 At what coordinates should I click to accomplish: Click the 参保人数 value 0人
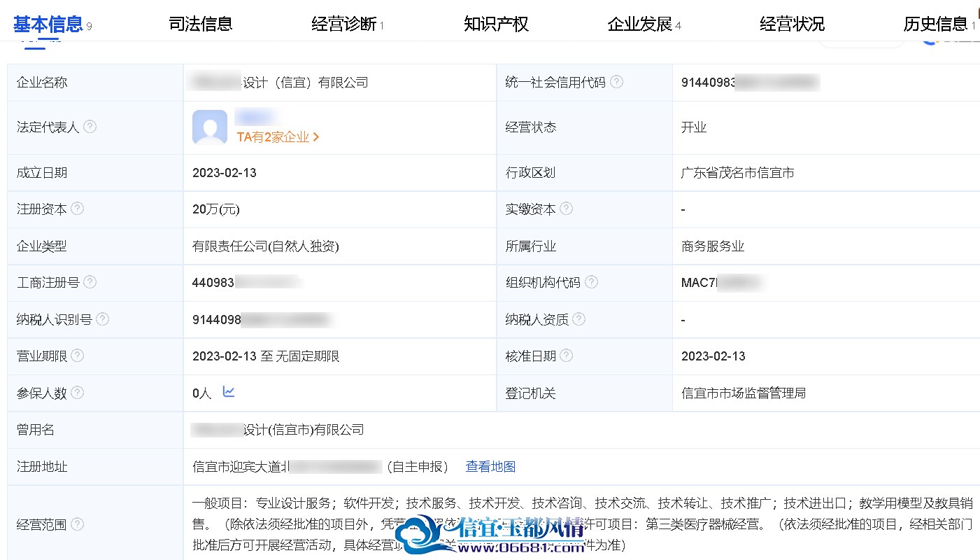[x=201, y=393]
